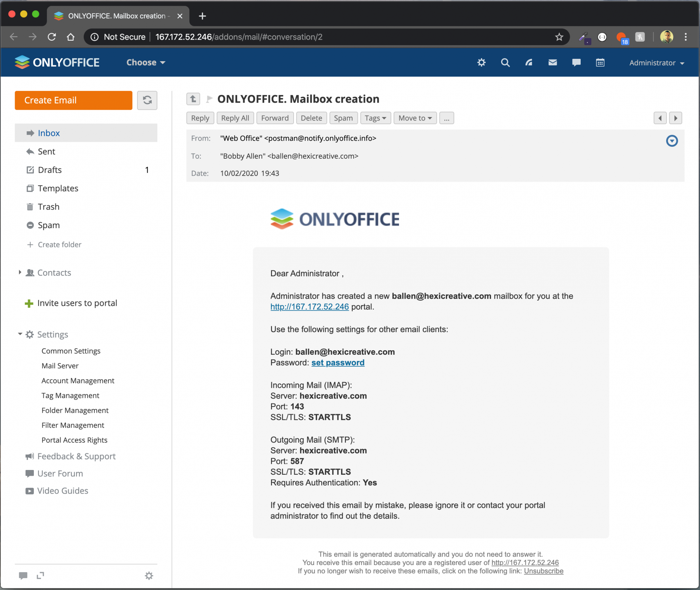Toggle the importance flag beside subject
This screenshot has height=590, width=700.
coord(209,99)
